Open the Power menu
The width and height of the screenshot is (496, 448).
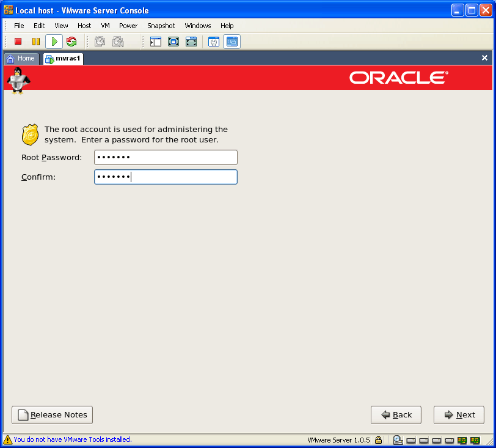[128, 26]
